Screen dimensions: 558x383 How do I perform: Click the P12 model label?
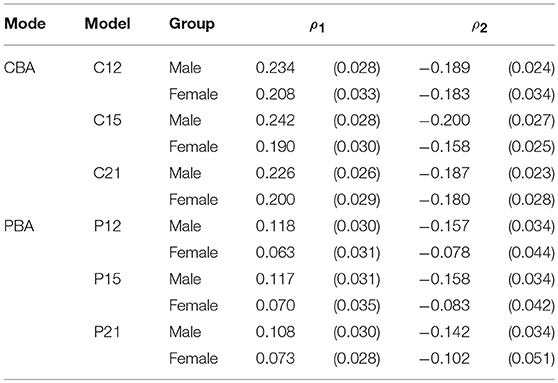[107, 226]
